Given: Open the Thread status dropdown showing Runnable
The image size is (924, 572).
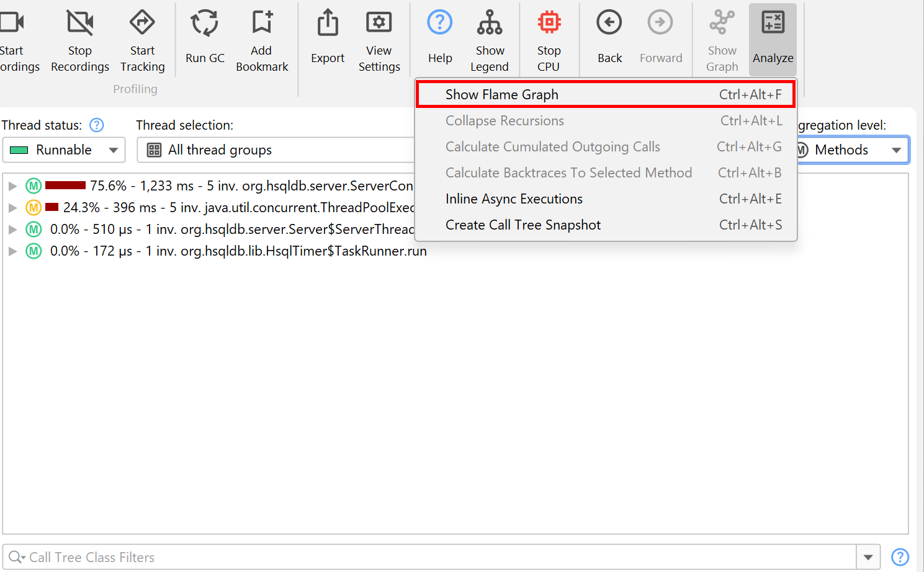Looking at the screenshot, I should click(x=64, y=150).
